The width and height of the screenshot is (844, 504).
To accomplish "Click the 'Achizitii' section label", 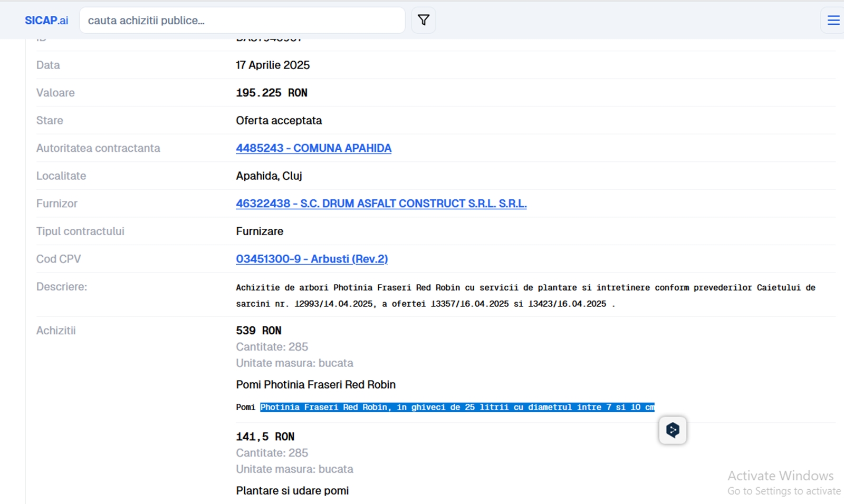I will click(x=56, y=331).
